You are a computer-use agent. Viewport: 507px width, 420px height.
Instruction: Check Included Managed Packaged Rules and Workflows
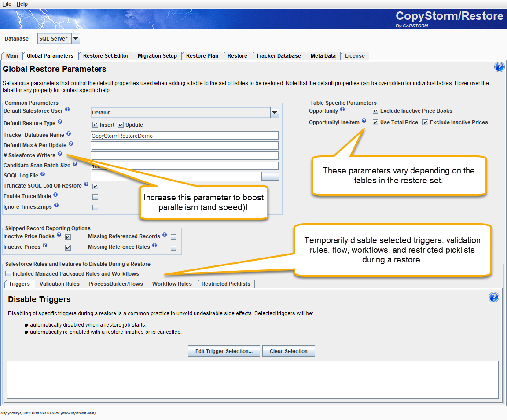pyautogui.click(x=8, y=274)
